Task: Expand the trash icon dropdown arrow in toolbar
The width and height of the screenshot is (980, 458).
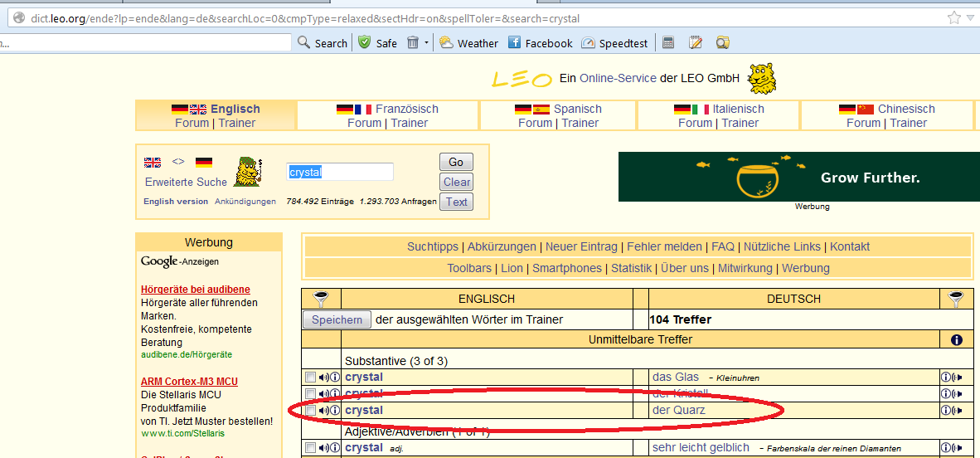Action: 426,43
